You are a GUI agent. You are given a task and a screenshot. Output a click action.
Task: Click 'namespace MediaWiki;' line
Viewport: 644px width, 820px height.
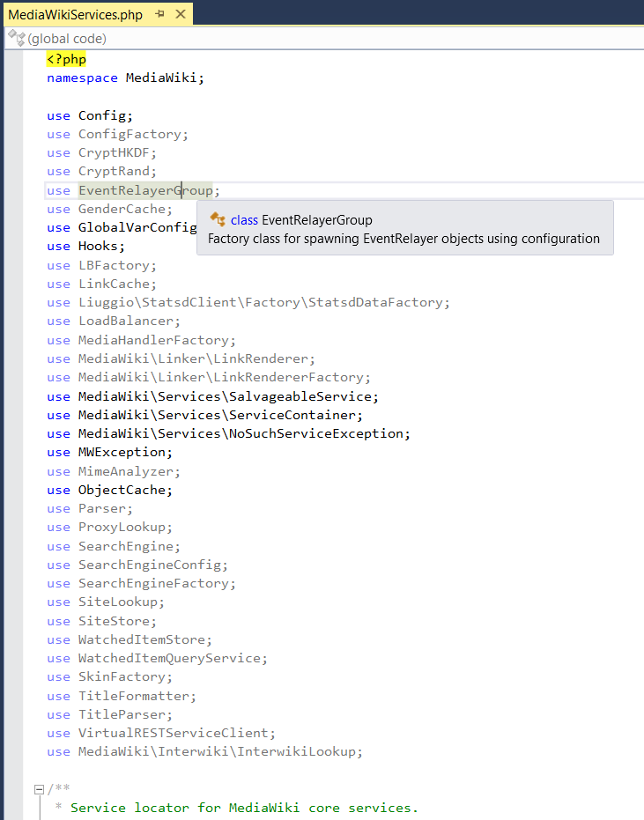126,78
